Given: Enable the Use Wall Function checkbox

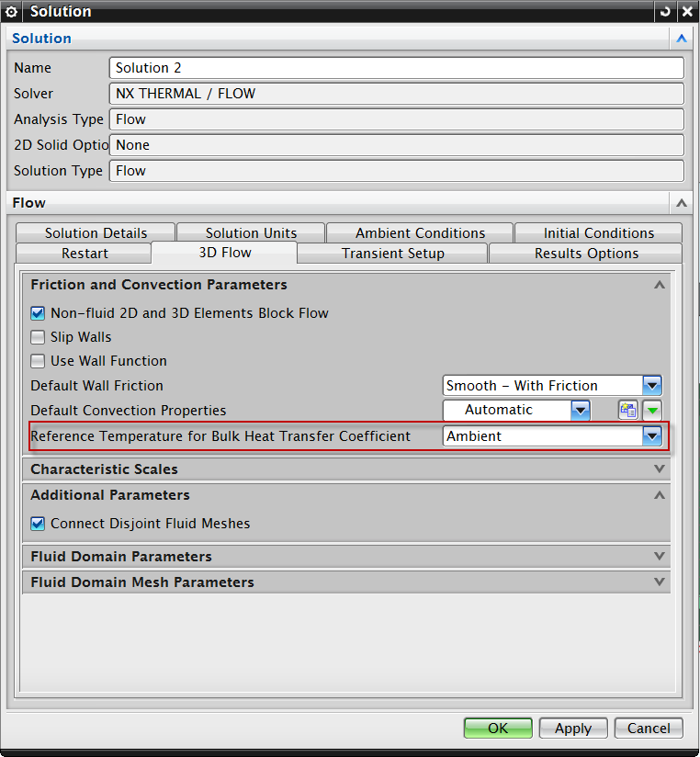Looking at the screenshot, I should pos(38,361).
